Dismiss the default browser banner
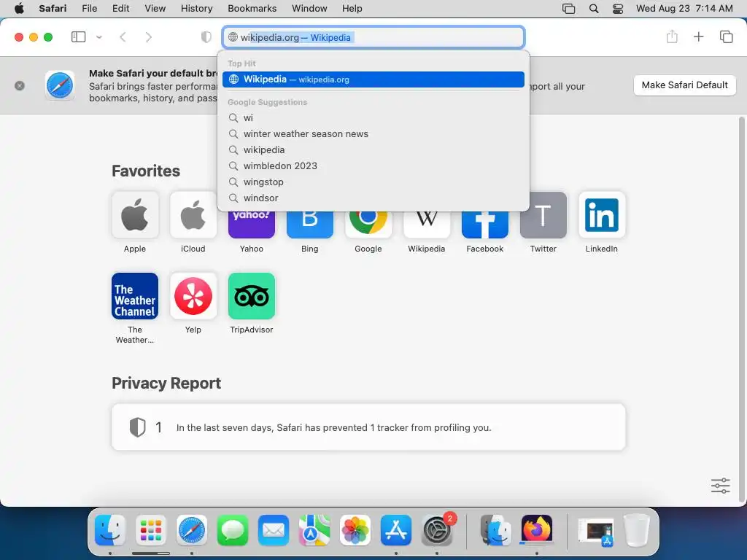Image resolution: width=747 pixels, height=560 pixels. click(x=20, y=86)
